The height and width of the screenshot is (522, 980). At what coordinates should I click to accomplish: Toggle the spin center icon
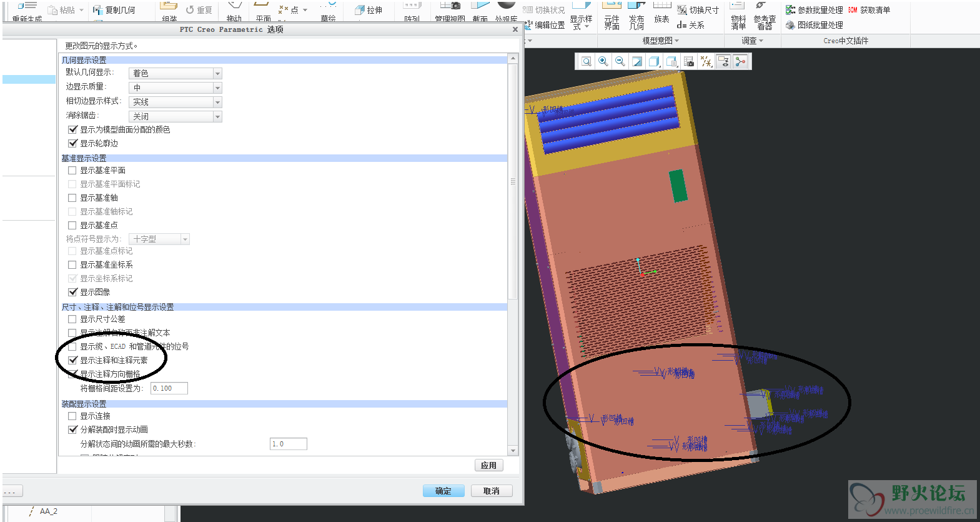click(740, 61)
